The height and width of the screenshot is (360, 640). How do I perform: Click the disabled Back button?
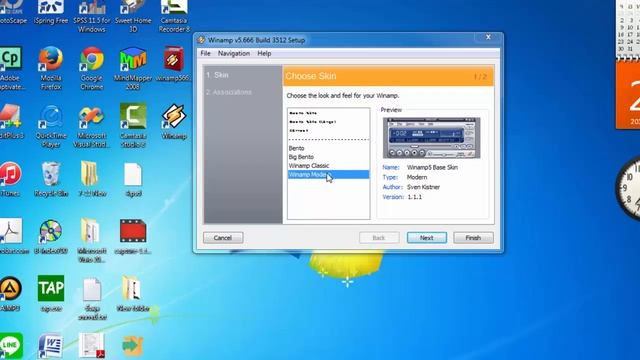(379, 238)
